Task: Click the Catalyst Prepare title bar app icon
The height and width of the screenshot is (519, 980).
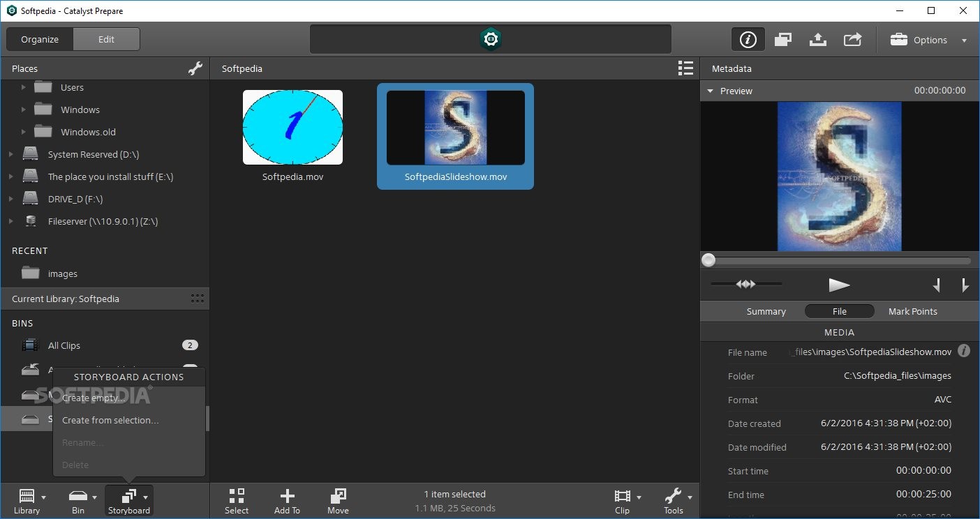Action: (x=11, y=11)
